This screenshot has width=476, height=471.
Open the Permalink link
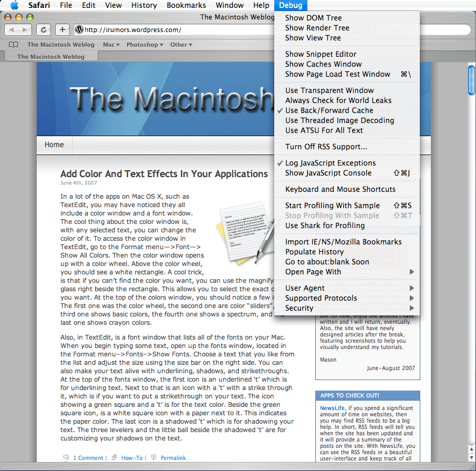point(173,458)
